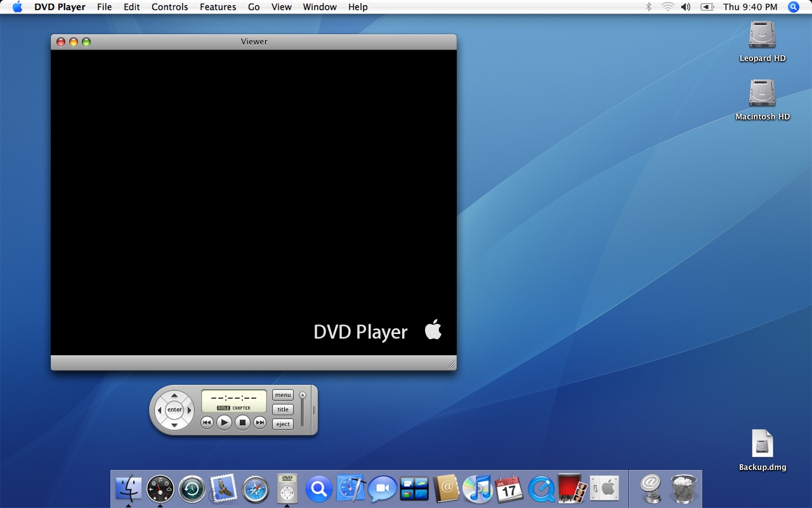The image size is (812, 508).
Task: Zoom the Viewer window with green button
Action: click(x=86, y=42)
